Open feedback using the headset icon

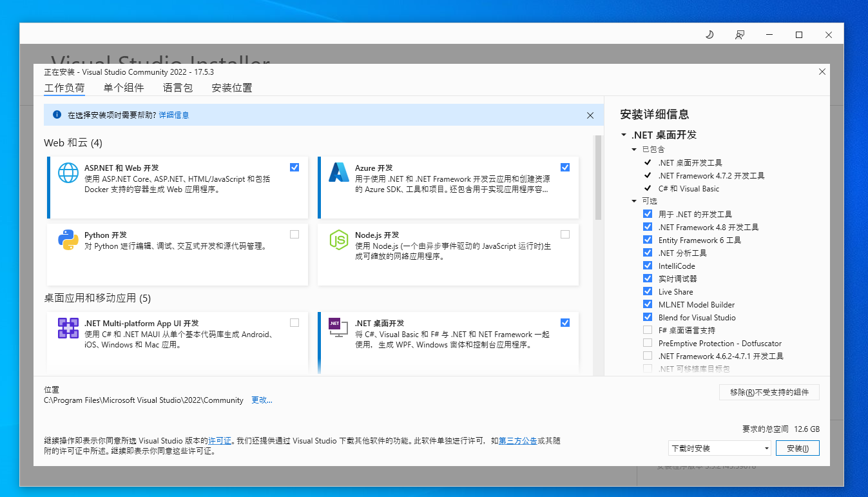(x=740, y=34)
